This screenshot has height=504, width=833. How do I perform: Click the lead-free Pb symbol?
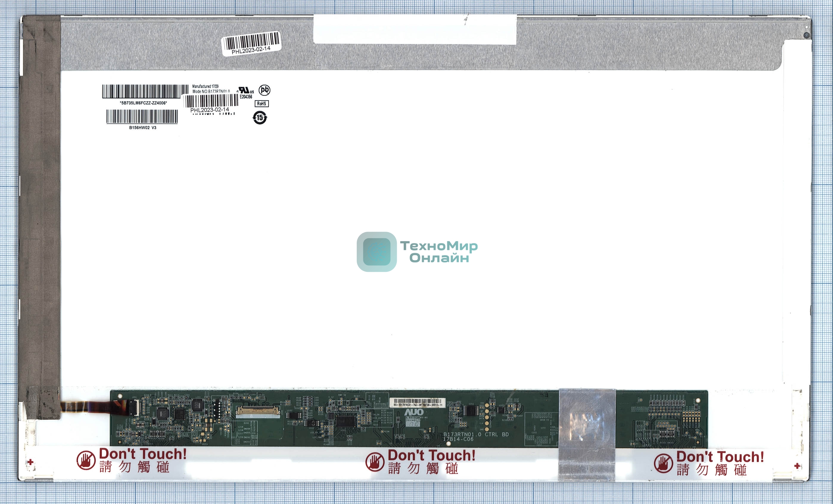(x=264, y=90)
